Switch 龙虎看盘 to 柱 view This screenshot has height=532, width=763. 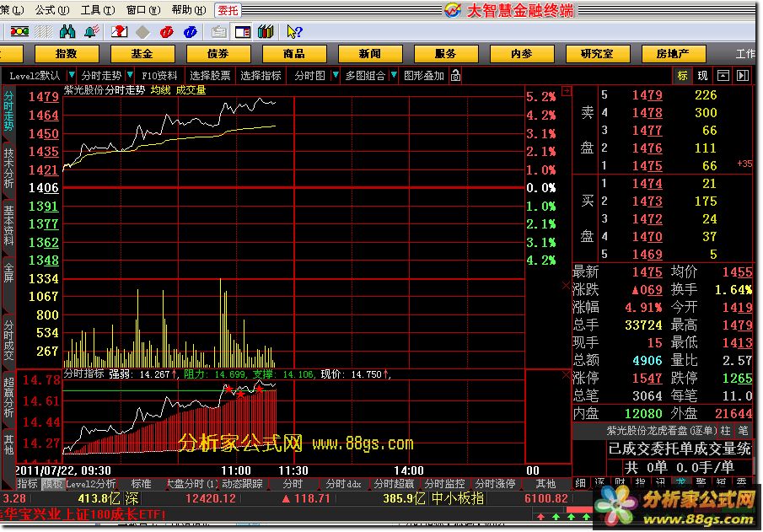coord(726,430)
